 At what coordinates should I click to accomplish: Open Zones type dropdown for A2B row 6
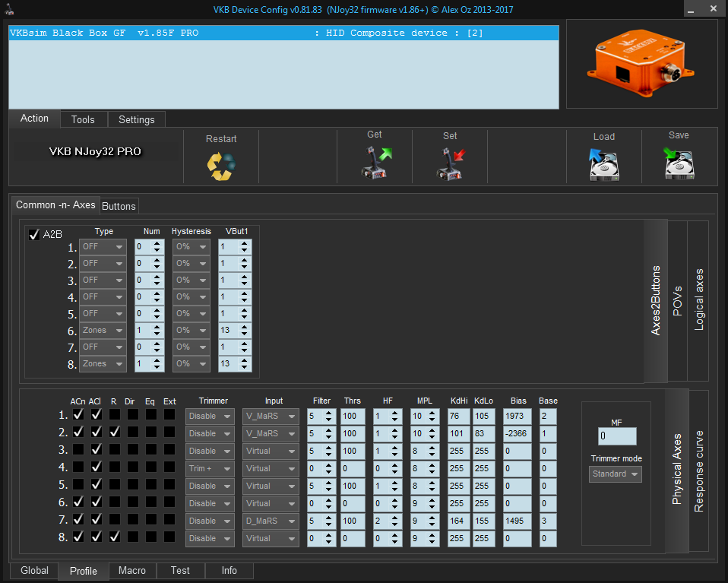point(103,331)
